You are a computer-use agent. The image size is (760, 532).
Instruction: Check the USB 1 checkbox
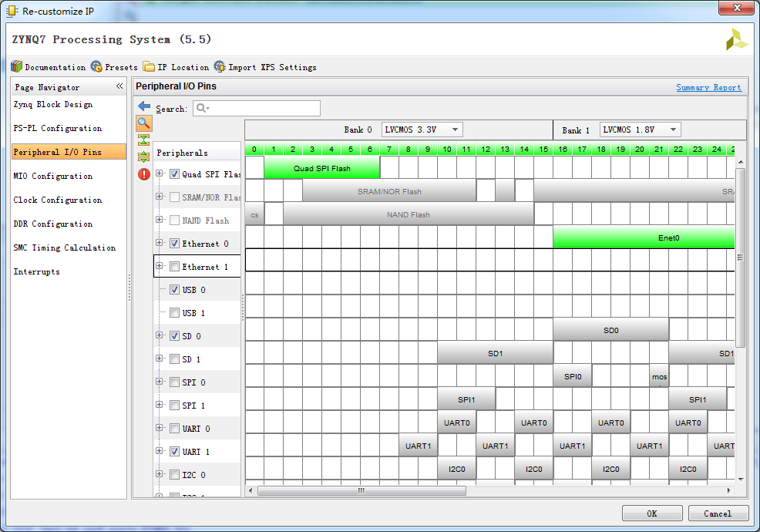pos(174,313)
